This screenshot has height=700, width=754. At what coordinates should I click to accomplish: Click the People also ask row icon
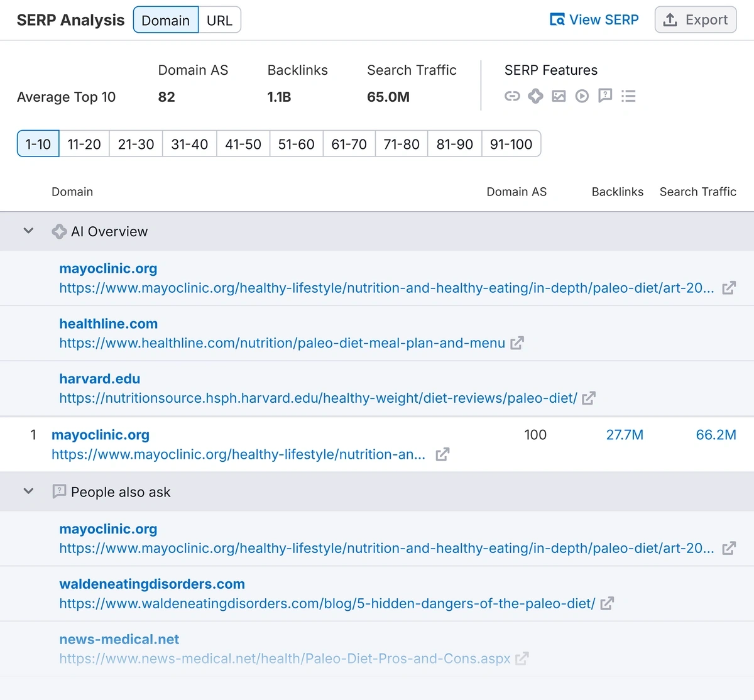(x=59, y=492)
